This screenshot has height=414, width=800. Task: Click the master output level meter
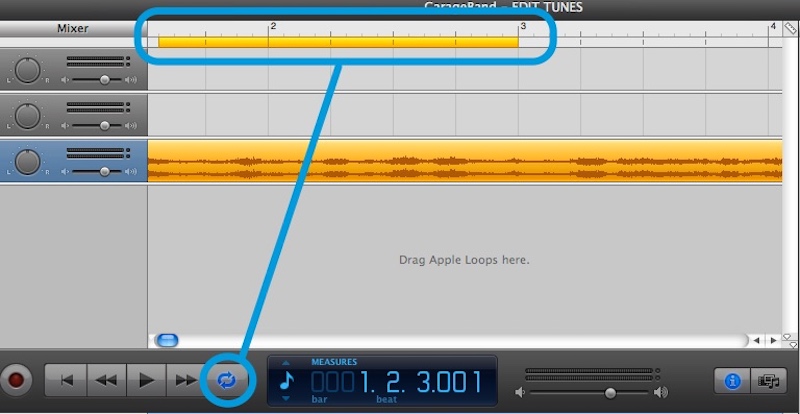pos(591,374)
